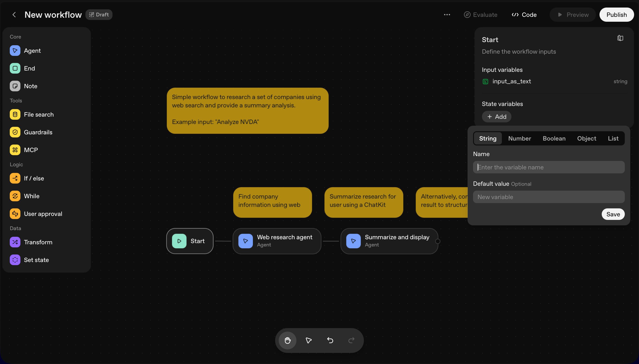
Task: Go back using the left chevron
Action: coord(14,15)
